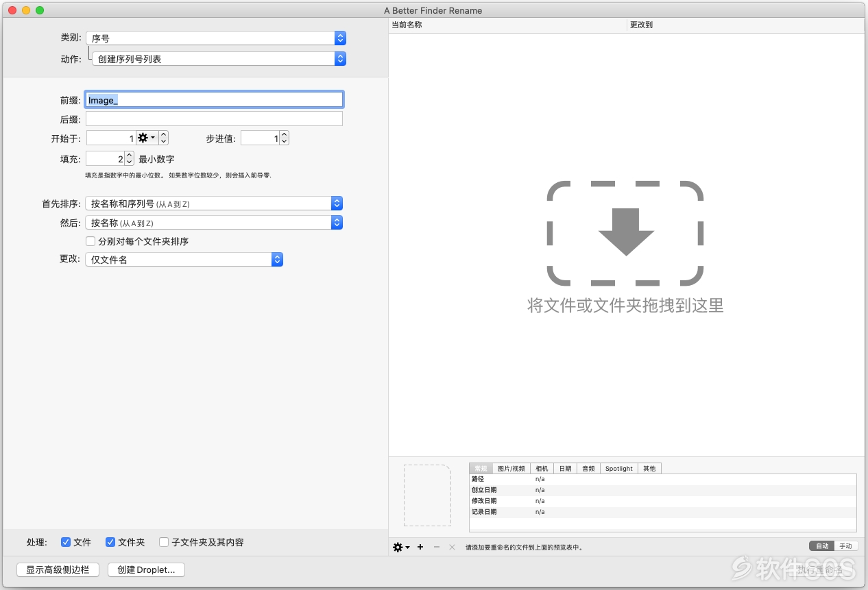This screenshot has width=868, height=590.
Task: Click the 开始于 number field
Action: click(111, 138)
